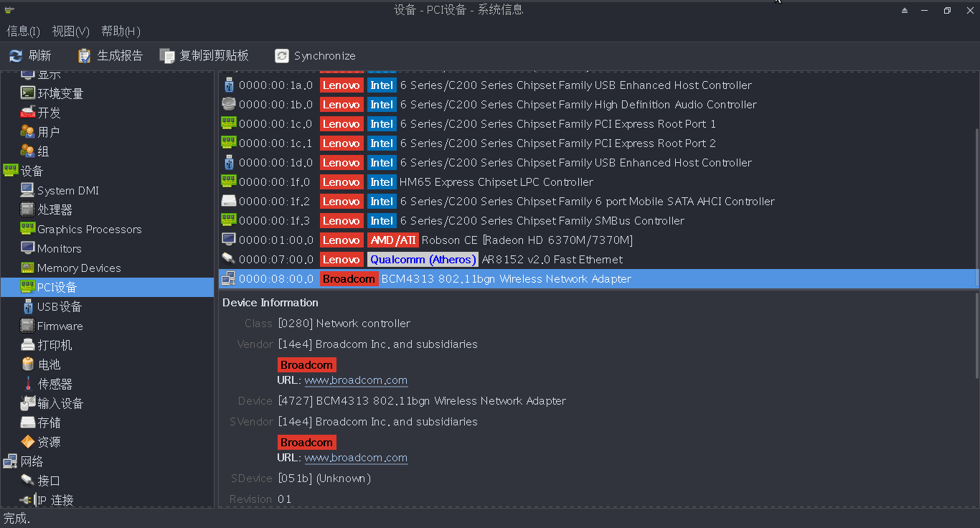Select the SMBus Controller row
Image resolution: width=980 pixels, height=528 pixels.
pos(598,220)
